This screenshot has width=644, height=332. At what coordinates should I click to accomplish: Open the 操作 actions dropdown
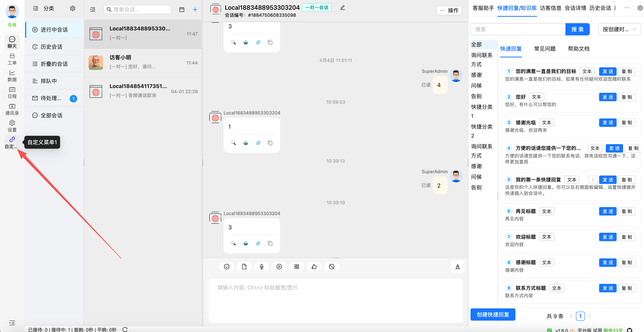pyautogui.click(x=449, y=10)
